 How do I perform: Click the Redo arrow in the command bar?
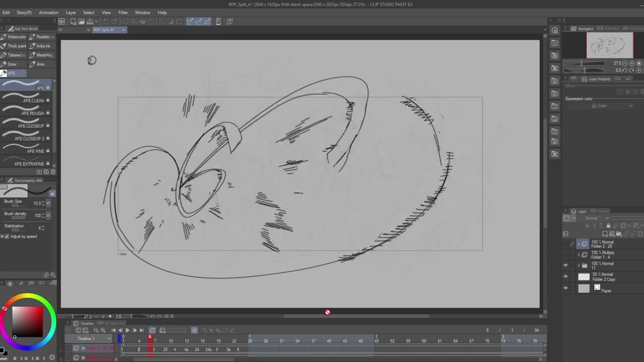click(x=114, y=21)
